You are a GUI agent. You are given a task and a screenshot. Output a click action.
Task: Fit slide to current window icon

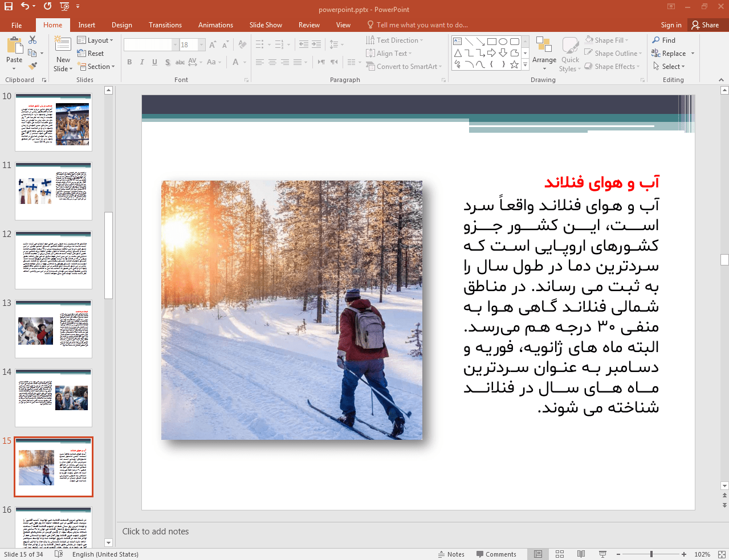(721, 554)
